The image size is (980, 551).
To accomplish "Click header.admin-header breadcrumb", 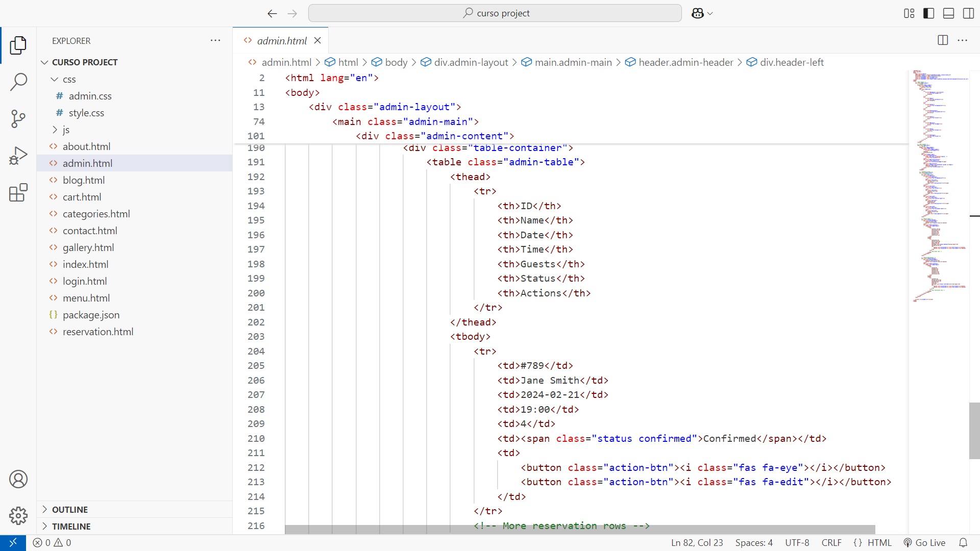I will coord(679,62).
